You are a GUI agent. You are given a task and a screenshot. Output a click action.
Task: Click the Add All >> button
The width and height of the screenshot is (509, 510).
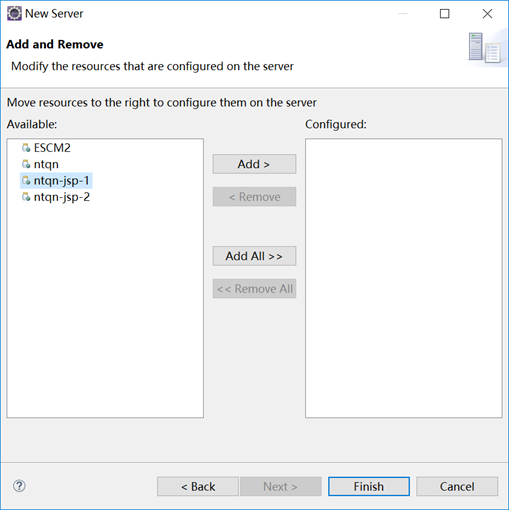(x=254, y=256)
